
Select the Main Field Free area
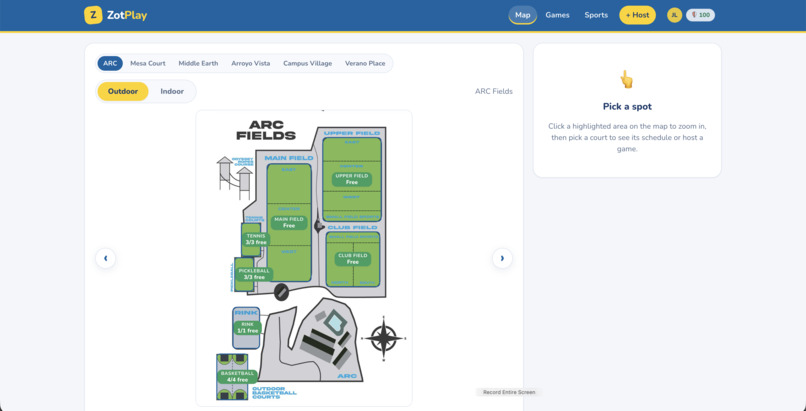click(x=289, y=222)
